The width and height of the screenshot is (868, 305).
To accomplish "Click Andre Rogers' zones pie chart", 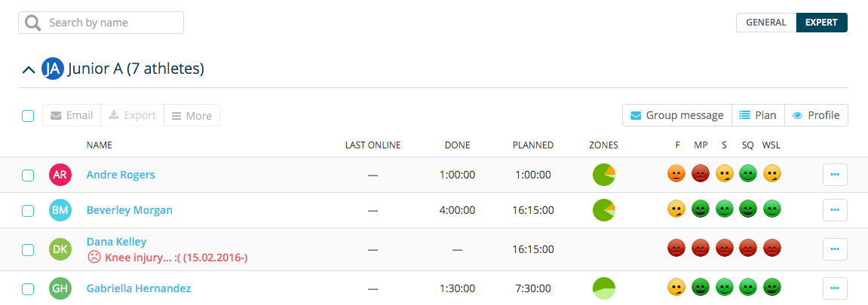I will tap(604, 175).
